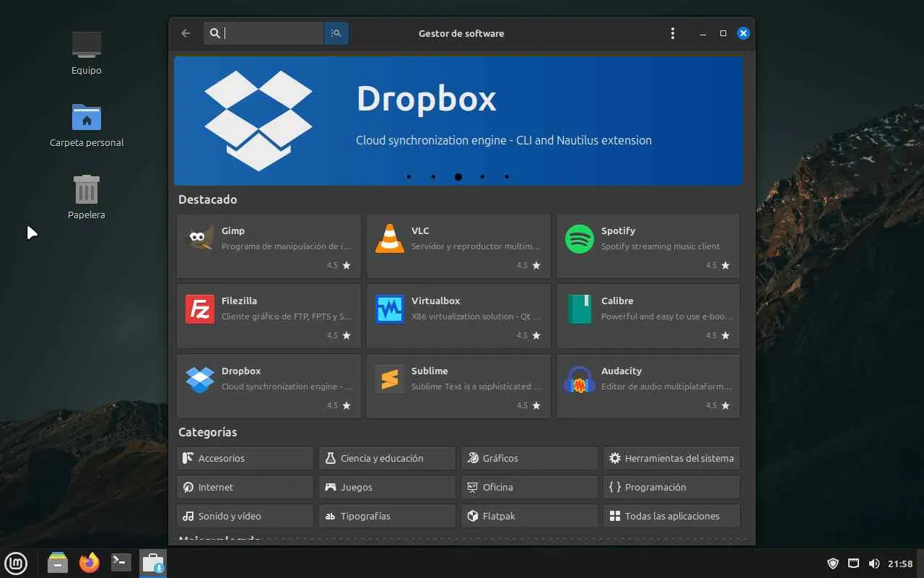Open the Dropbox tile icon in Destacado
924x578 pixels.
tap(200, 379)
